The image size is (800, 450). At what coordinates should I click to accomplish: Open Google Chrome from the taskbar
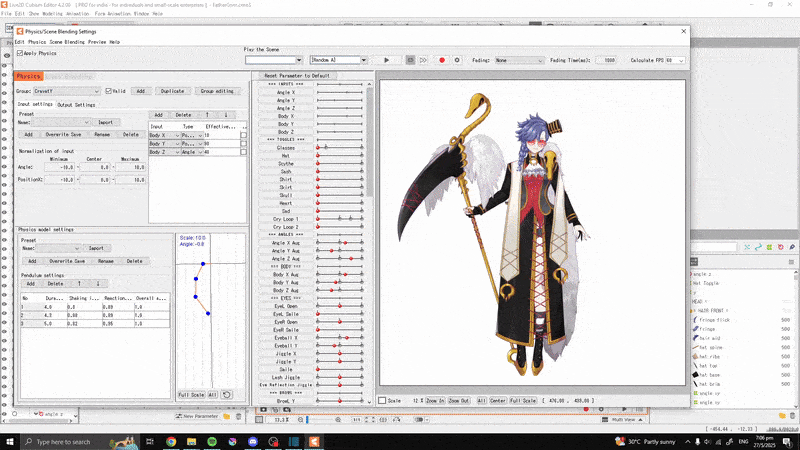point(171,441)
